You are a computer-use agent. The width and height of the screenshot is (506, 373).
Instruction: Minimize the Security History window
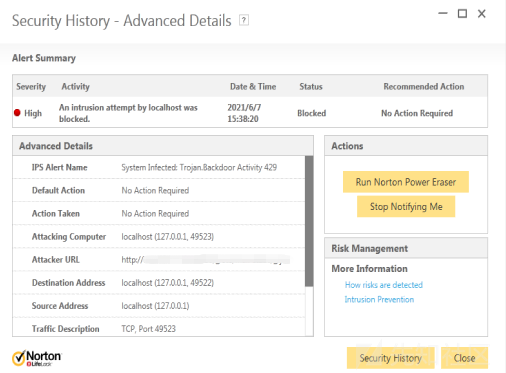click(443, 14)
